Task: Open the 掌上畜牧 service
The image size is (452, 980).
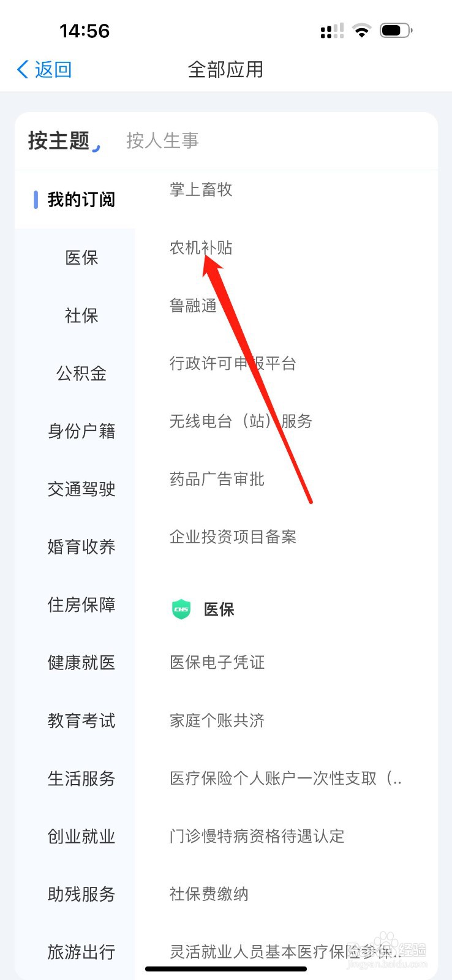Action: coord(201,189)
